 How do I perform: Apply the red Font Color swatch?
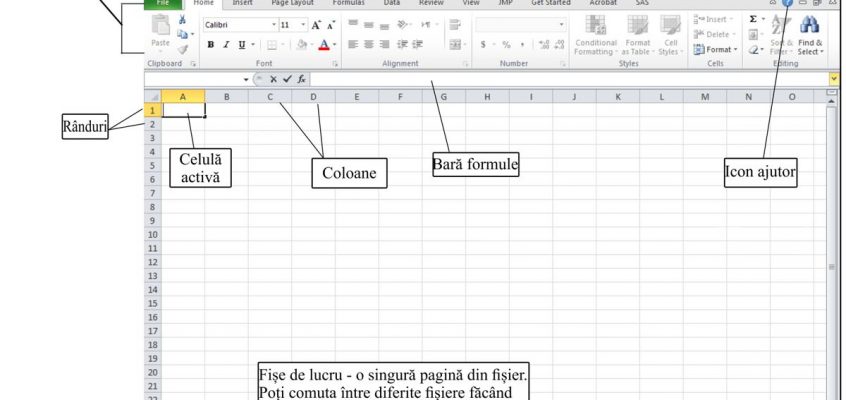click(324, 45)
